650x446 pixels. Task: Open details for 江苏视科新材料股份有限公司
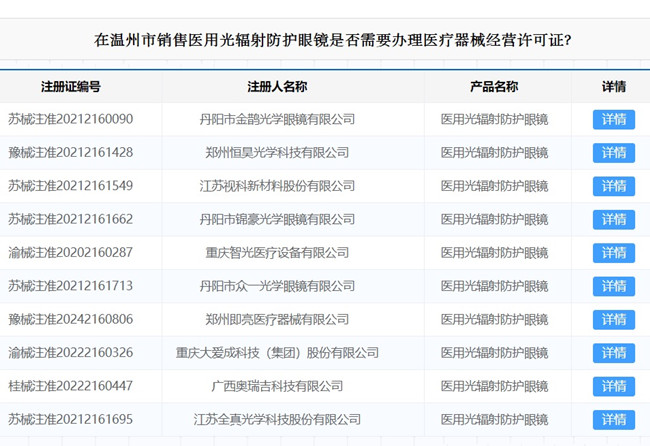point(614,187)
